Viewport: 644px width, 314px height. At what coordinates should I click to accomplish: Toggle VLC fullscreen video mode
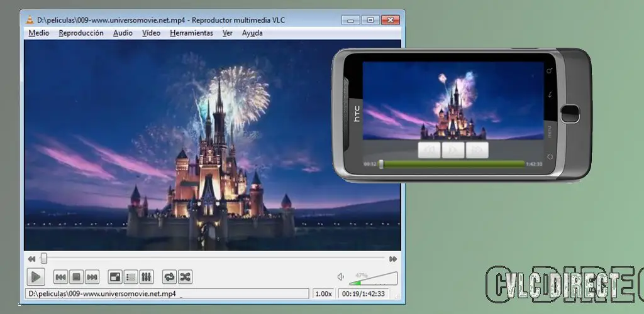(x=115, y=278)
